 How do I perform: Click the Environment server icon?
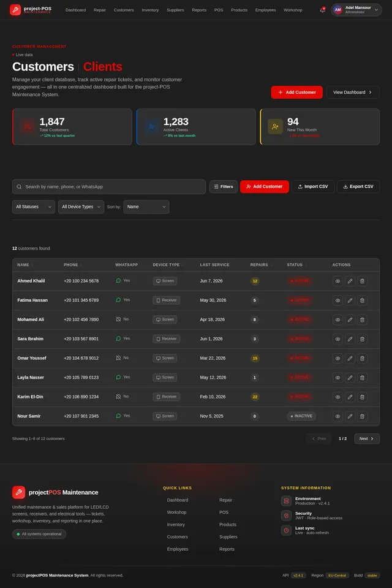286,500
